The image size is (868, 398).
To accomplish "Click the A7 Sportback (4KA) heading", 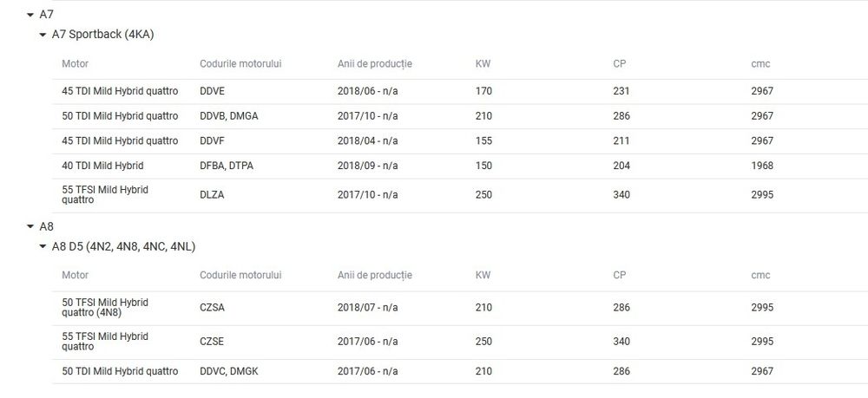I will 102,35.
